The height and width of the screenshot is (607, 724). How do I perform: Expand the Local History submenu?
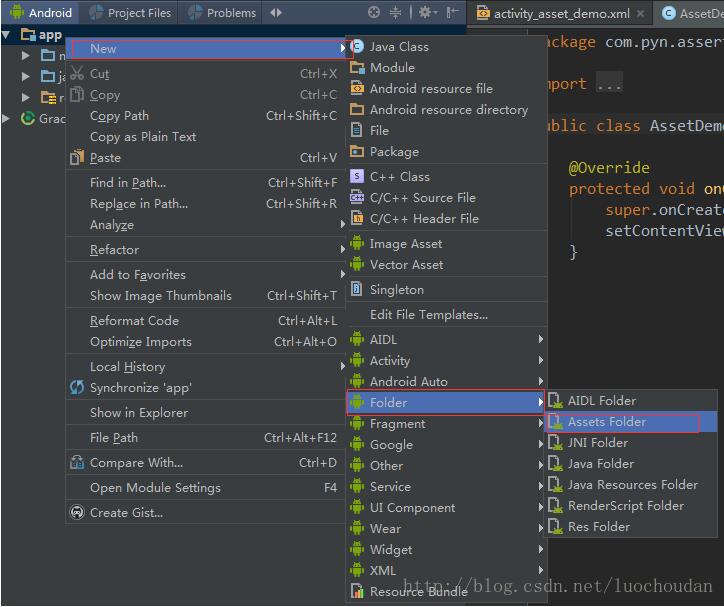point(127,366)
